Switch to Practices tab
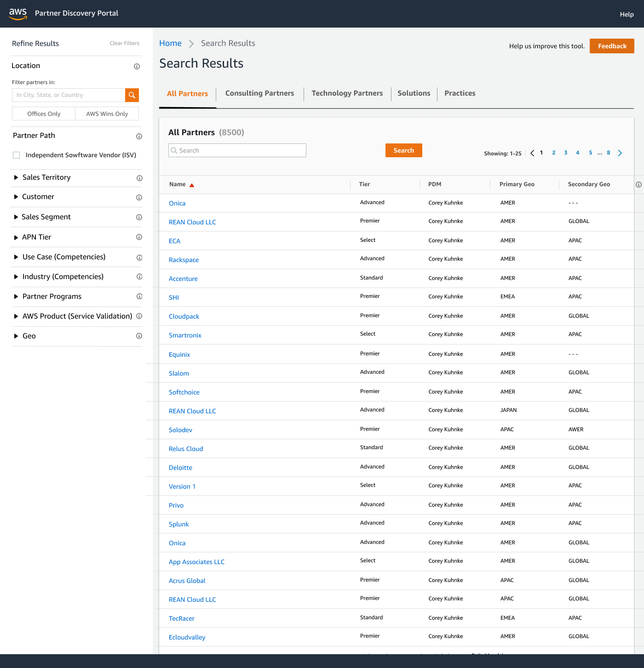This screenshot has width=644, height=668. click(x=460, y=93)
